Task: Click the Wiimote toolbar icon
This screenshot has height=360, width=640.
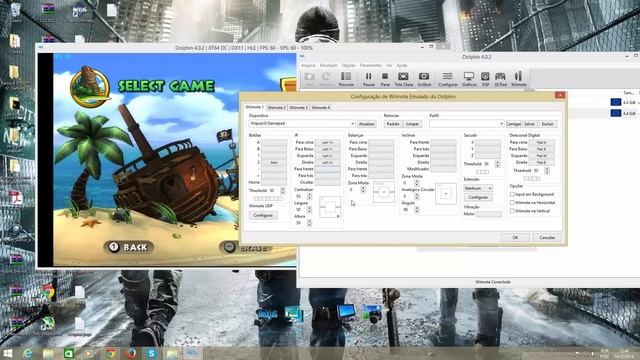Action: pos(518,78)
